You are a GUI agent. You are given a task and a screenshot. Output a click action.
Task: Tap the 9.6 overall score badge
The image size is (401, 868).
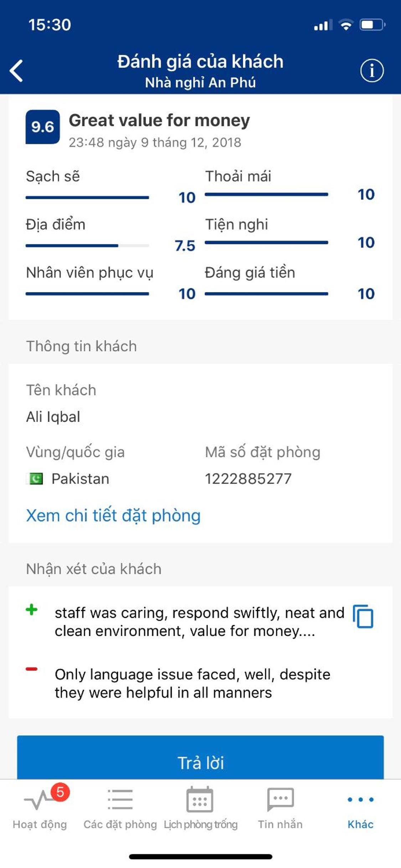coord(42,127)
